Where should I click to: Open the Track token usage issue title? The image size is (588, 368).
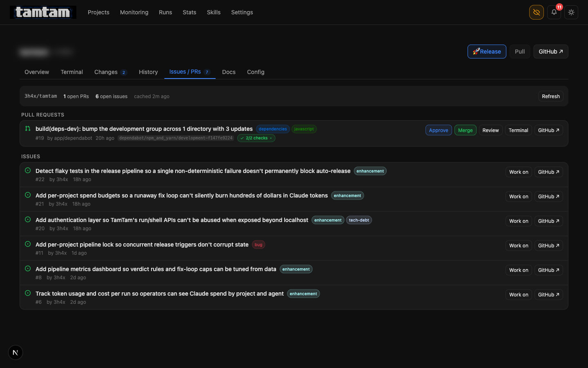point(160,294)
